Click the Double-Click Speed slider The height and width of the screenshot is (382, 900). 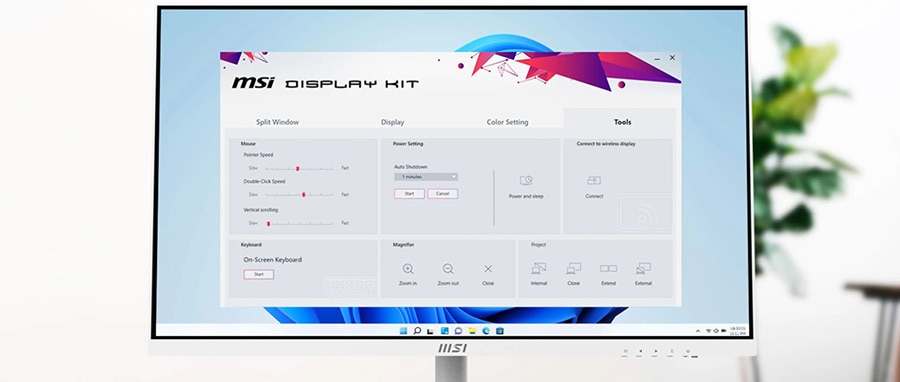pyautogui.click(x=299, y=195)
